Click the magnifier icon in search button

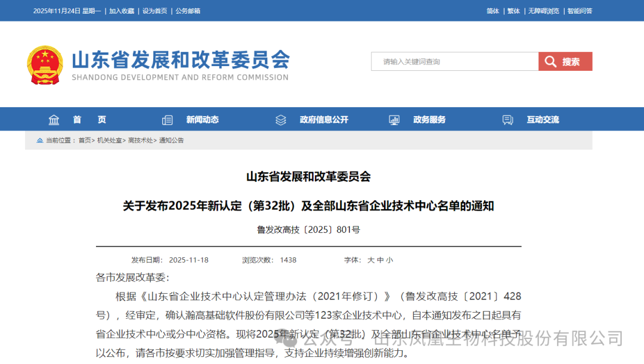[x=550, y=61]
